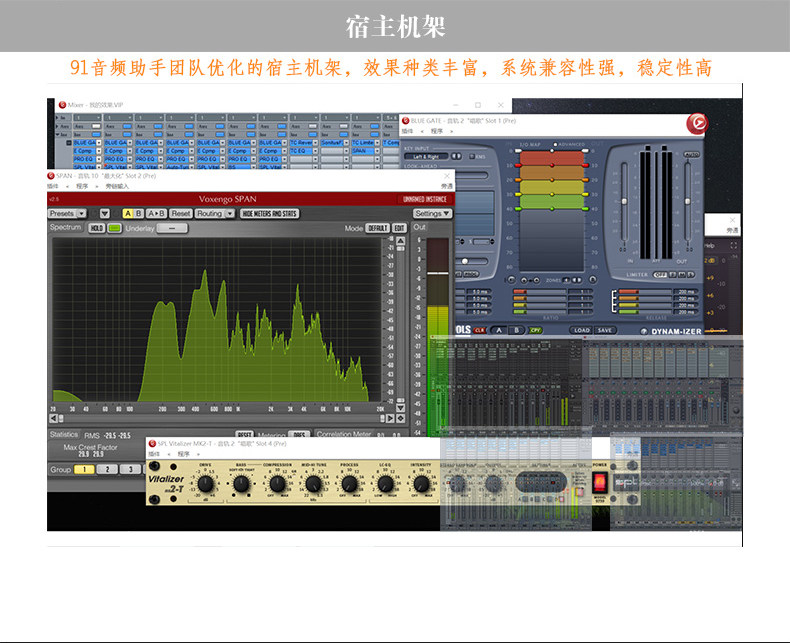Toggle the green spectrum enable button
This screenshot has width=790, height=643.
point(115,228)
